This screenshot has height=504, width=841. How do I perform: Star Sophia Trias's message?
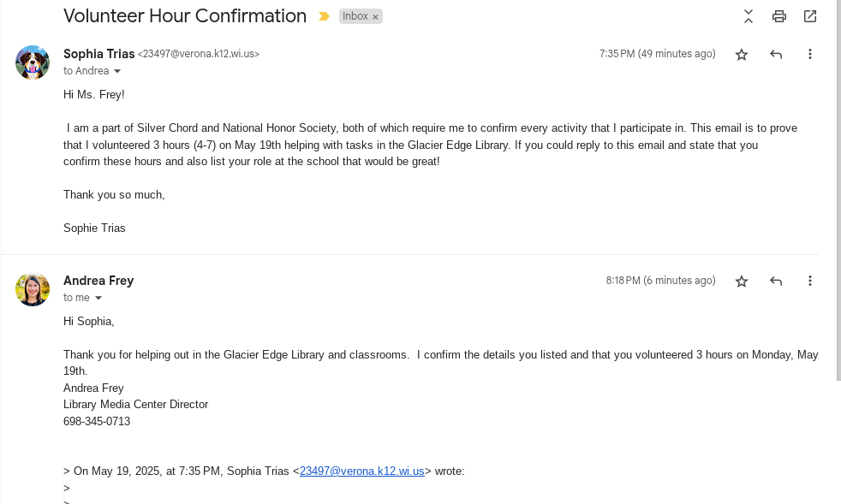click(x=742, y=55)
